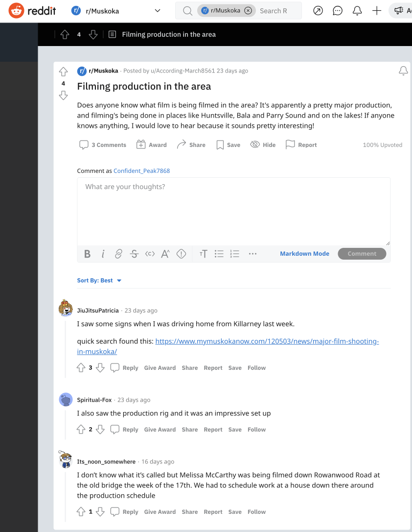Upvote the Filming production post
The width and height of the screenshot is (412, 532).
(x=63, y=72)
